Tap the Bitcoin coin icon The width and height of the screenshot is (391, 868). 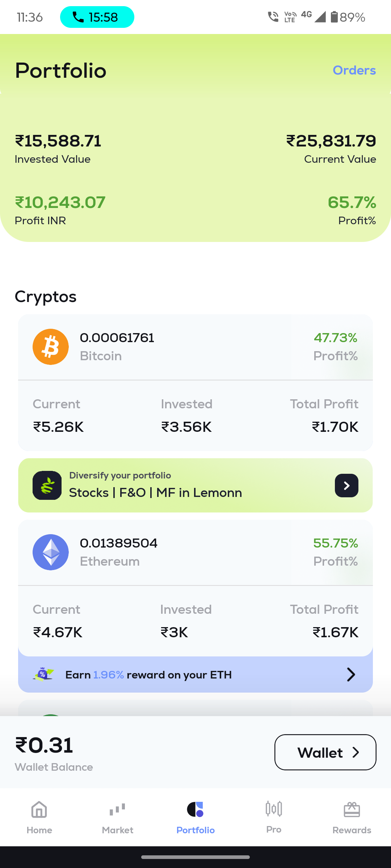coord(51,347)
